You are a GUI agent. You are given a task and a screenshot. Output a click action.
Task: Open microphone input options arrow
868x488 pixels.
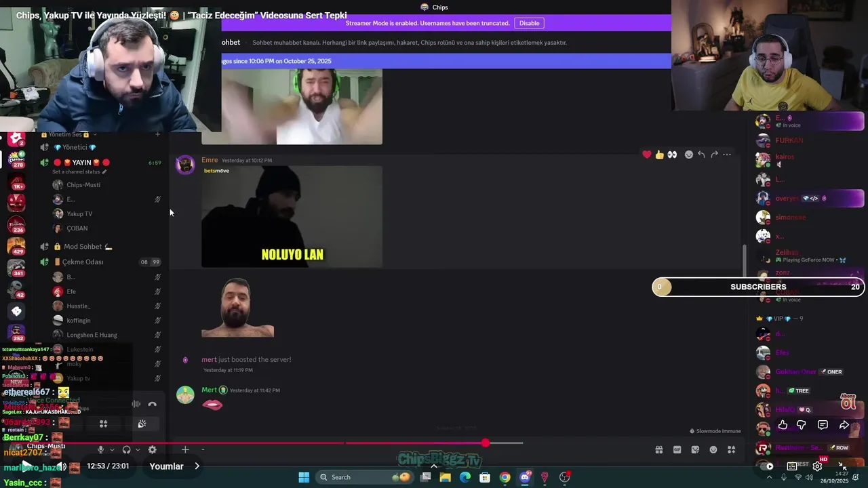point(111,449)
